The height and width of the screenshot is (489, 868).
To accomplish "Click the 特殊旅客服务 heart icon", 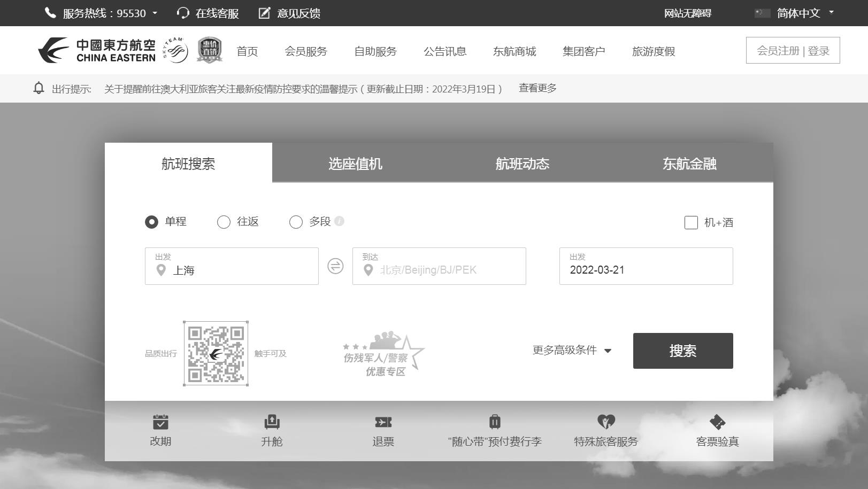I will pyautogui.click(x=606, y=422).
